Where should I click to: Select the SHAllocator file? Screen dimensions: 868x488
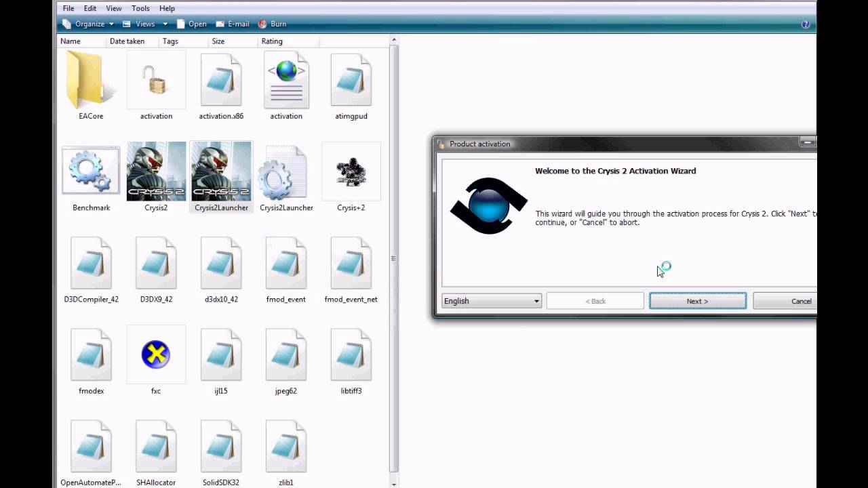pos(156,452)
